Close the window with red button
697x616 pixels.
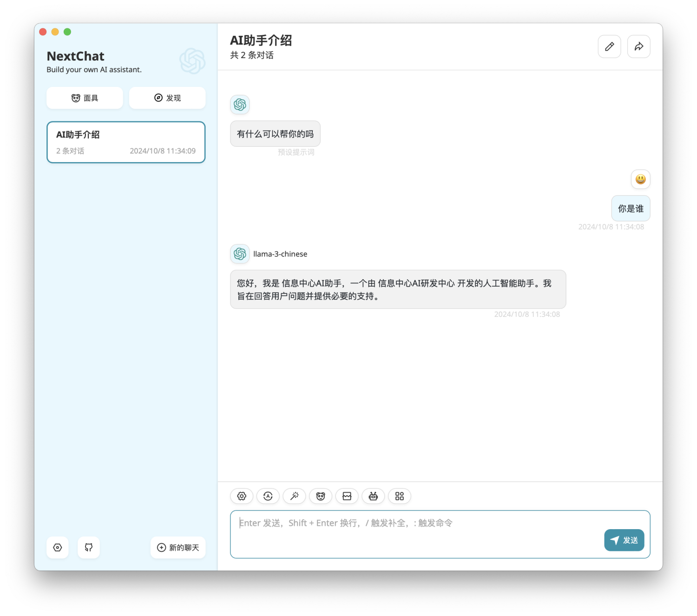point(43,32)
